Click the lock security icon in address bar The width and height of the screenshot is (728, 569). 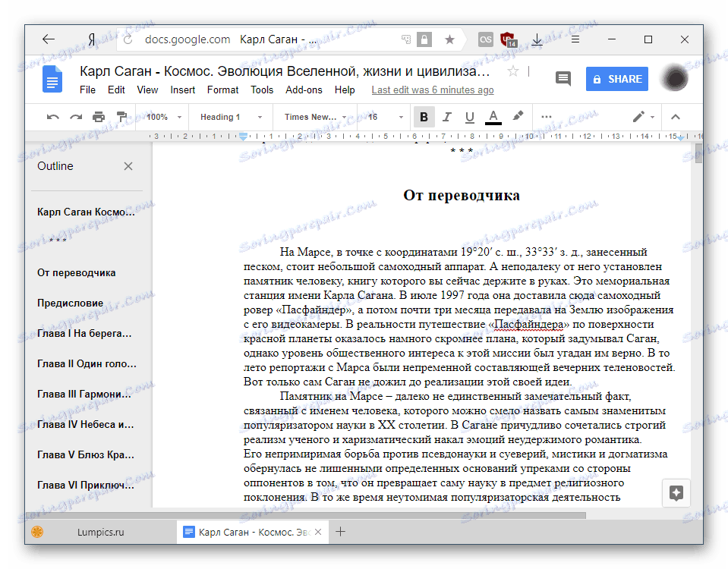coord(424,39)
